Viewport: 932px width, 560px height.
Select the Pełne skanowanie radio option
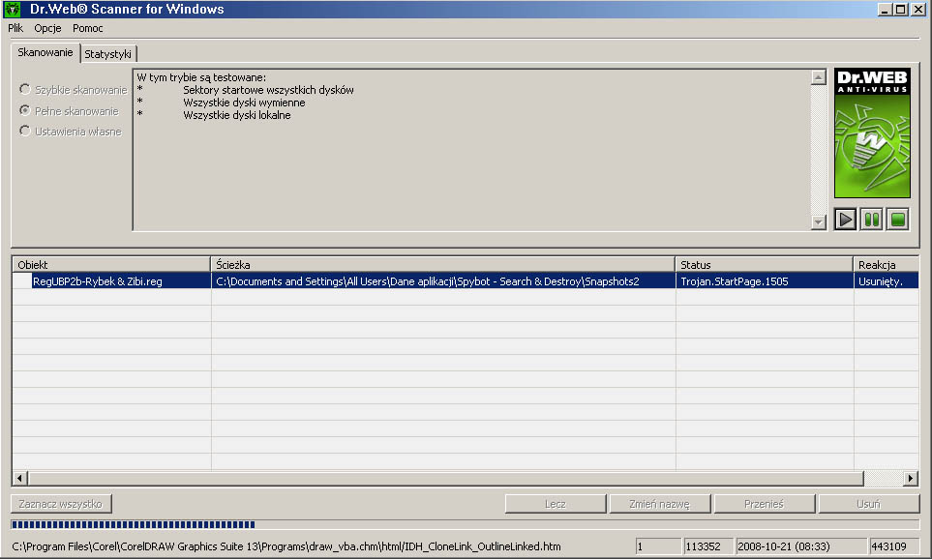(x=25, y=111)
